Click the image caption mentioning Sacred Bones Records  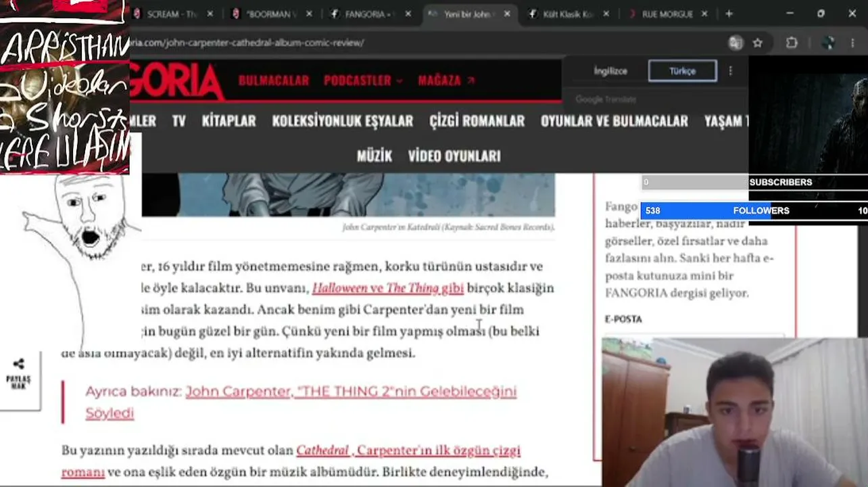[x=448, y=227]
